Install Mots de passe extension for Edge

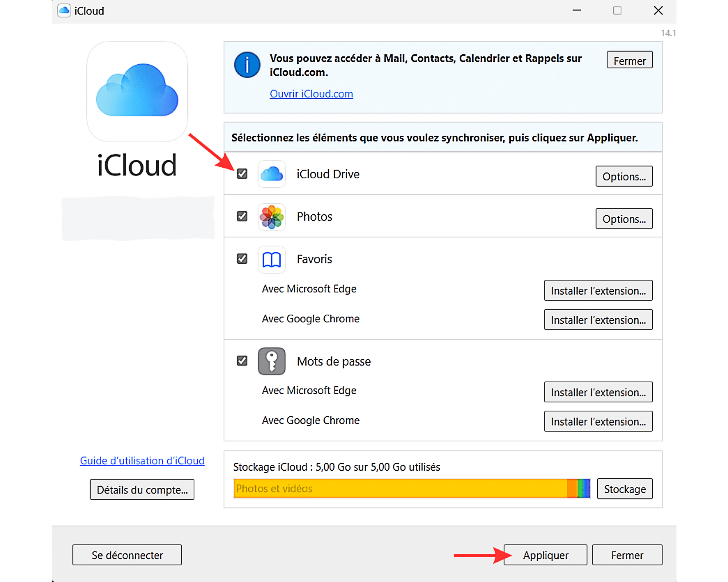click(598, 392)
